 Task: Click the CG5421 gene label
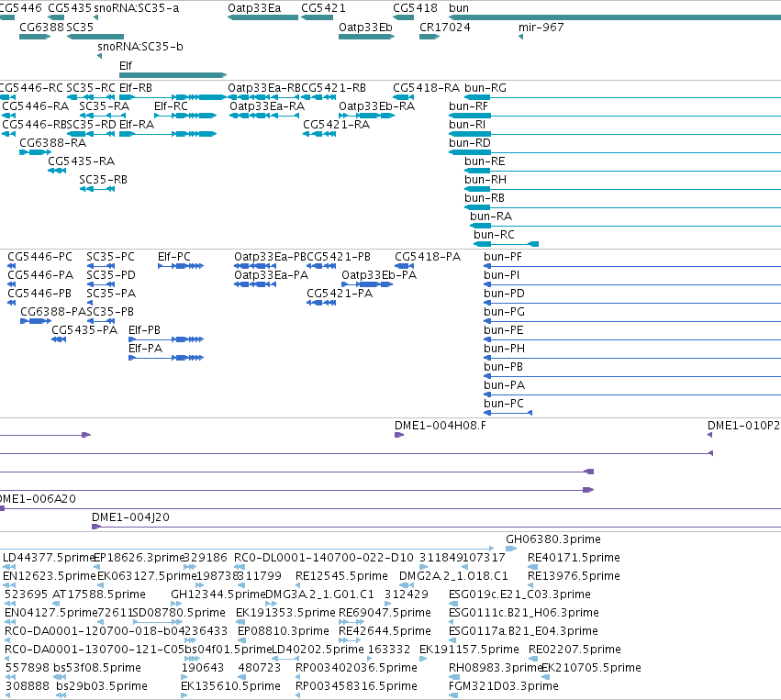pyautogui.click(x=323, y=8)
